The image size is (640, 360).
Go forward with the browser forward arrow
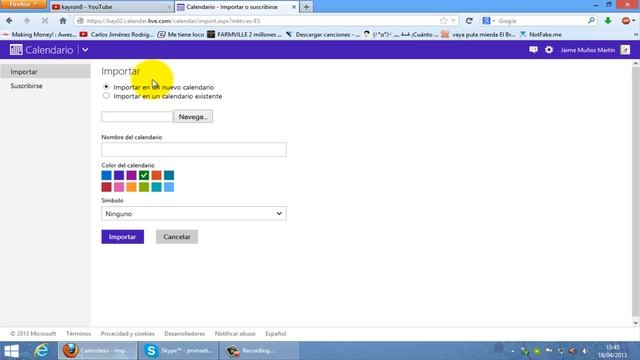pos(27,20)
